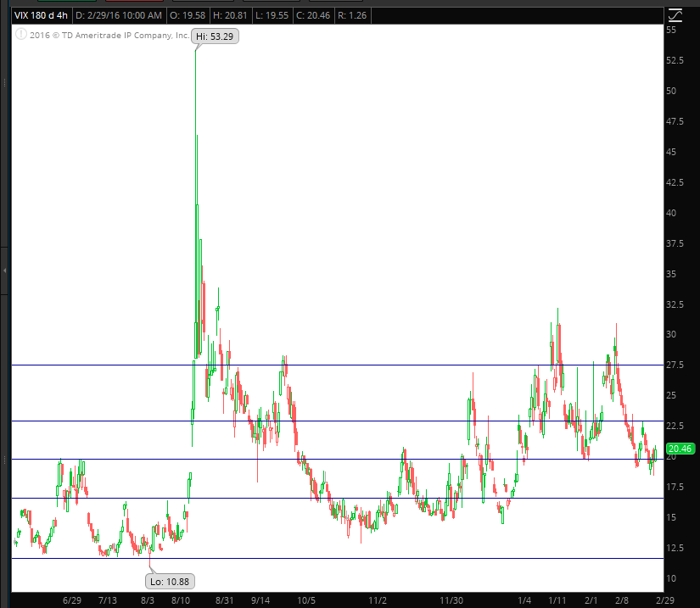Select the horizontal price line at 27.5
Image resolution: width=700 pixels, height=608 pixels.
(x=338, y=365)
